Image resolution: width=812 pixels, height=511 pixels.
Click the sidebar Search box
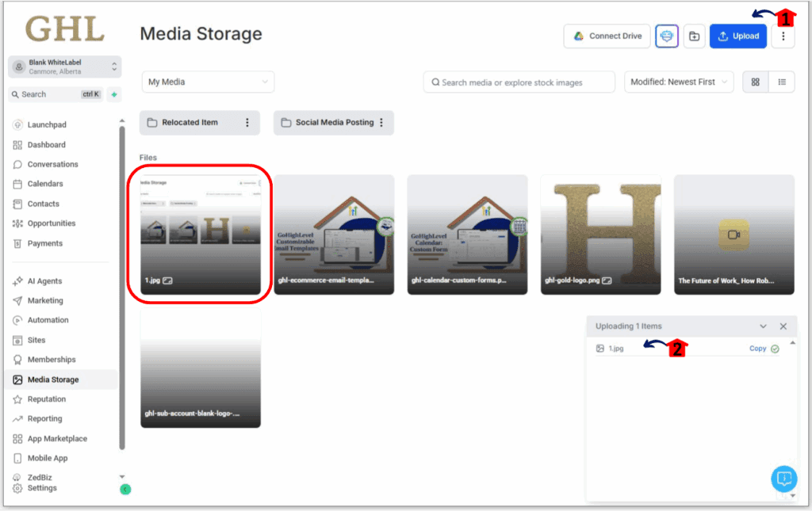pos(56,94)
